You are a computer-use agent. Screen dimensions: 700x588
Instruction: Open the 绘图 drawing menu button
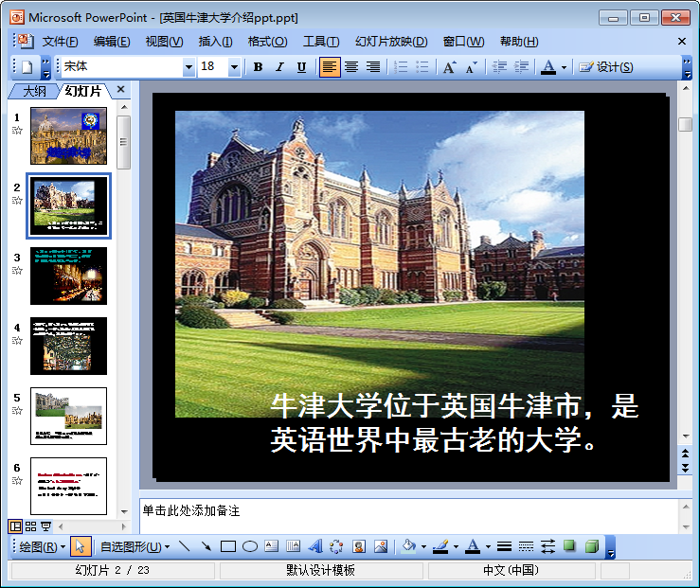pos(43,546)
